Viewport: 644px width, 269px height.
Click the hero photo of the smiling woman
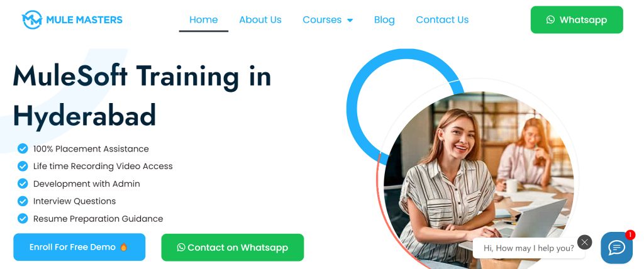pos(479,178)
